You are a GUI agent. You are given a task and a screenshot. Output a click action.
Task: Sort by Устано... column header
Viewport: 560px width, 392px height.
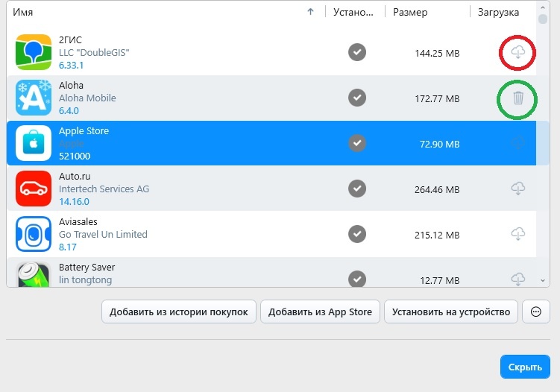353,12
